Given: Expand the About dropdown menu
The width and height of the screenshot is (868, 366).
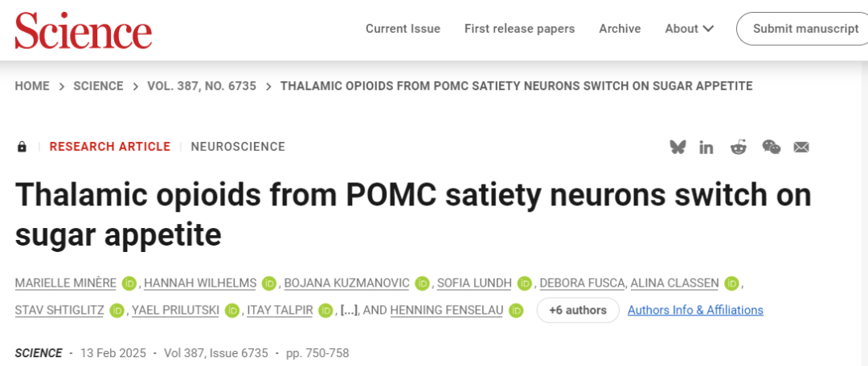Looking at the screenshot, I should point(689,29).
